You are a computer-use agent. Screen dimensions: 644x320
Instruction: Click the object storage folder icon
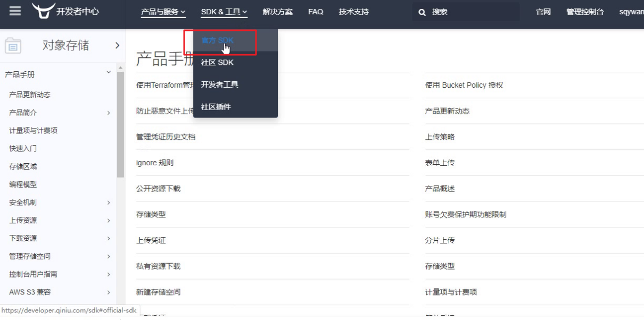coord(13,46)
